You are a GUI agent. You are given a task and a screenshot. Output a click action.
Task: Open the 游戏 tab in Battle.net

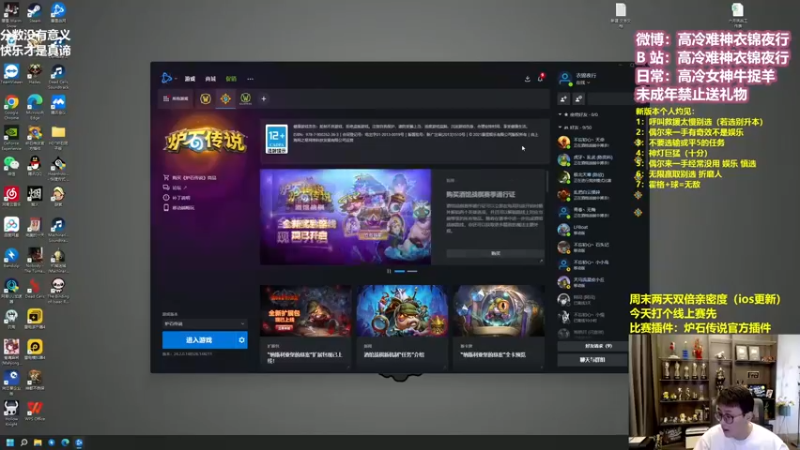(190, 79)
